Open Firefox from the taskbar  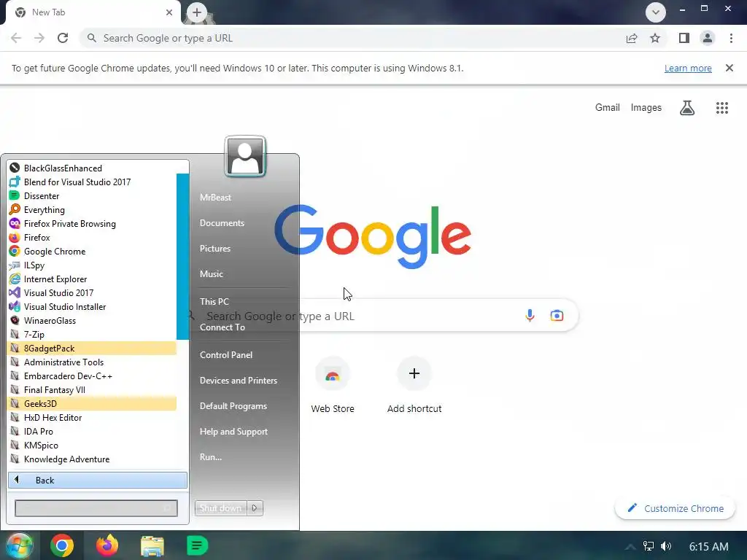[107, 545]
